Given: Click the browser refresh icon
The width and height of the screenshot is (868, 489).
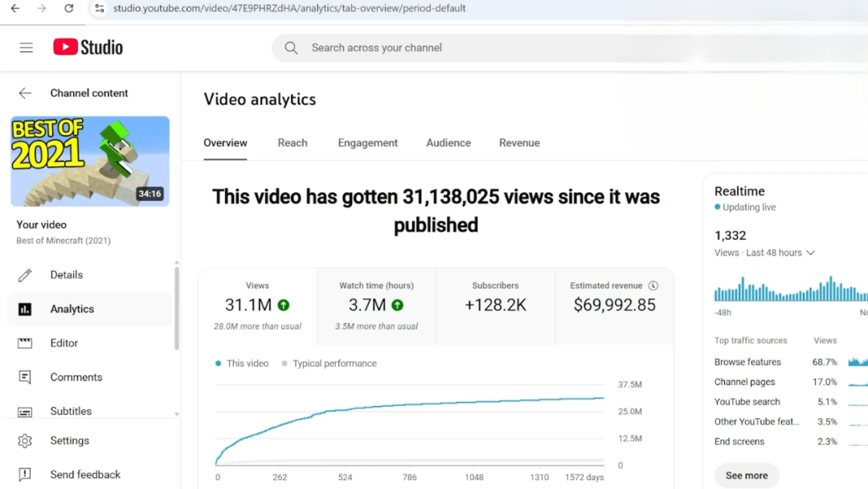Looking at the screenshot, I should pos(68,9).
